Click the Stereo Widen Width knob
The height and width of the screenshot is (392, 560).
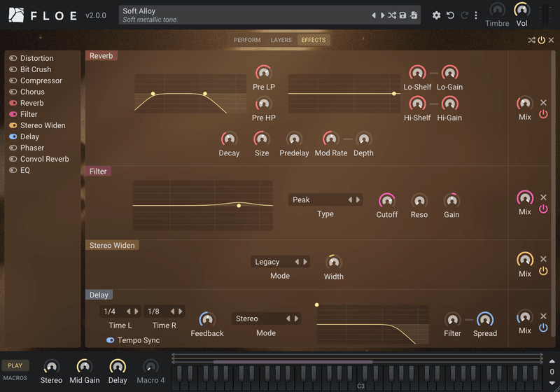pos(334,262)
